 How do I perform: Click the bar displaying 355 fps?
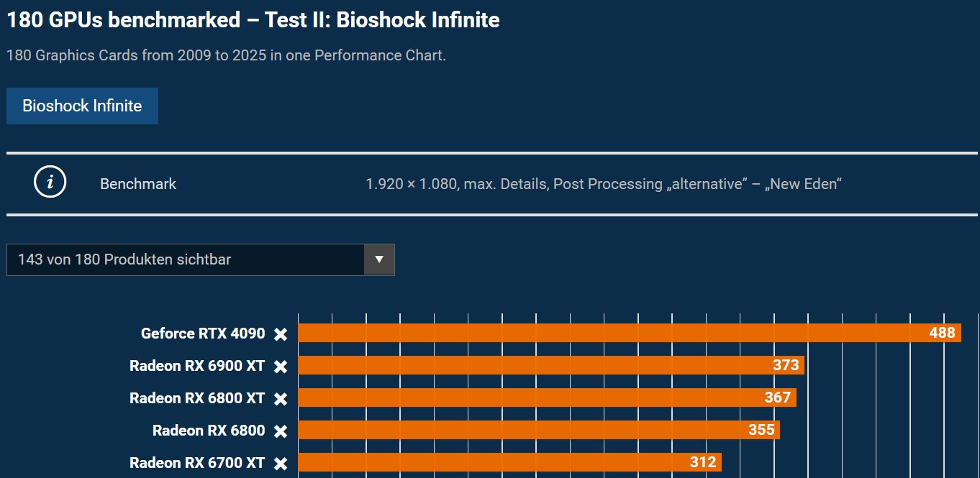[538, 430]
